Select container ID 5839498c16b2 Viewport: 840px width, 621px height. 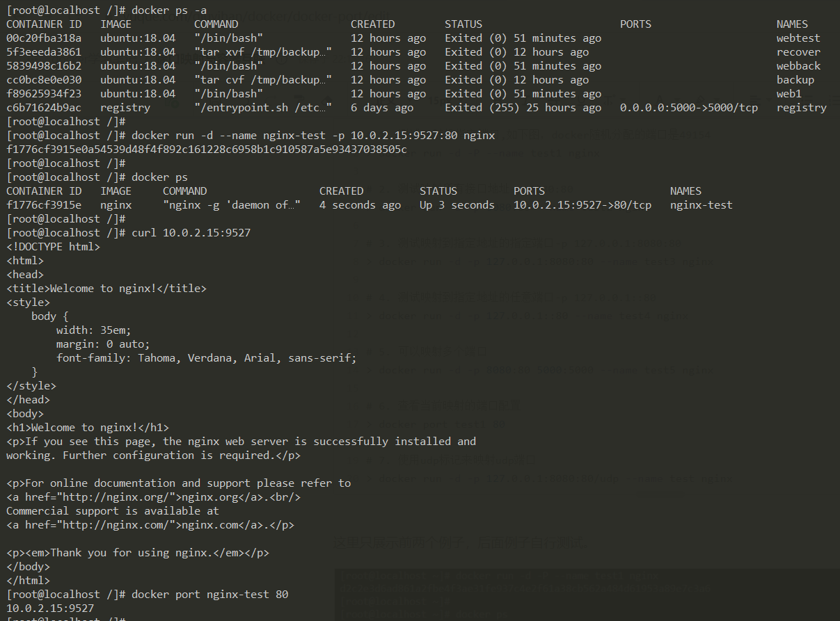coord(44,66)
